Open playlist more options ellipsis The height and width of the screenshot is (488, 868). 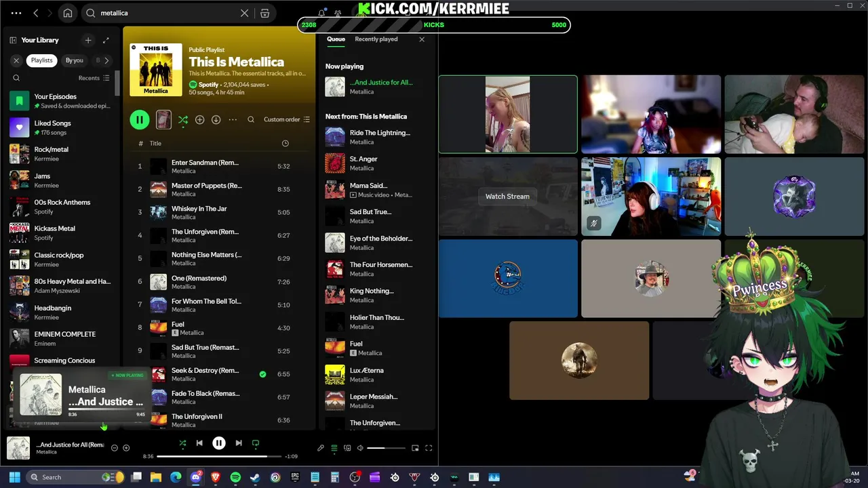[x=233, y=119]
